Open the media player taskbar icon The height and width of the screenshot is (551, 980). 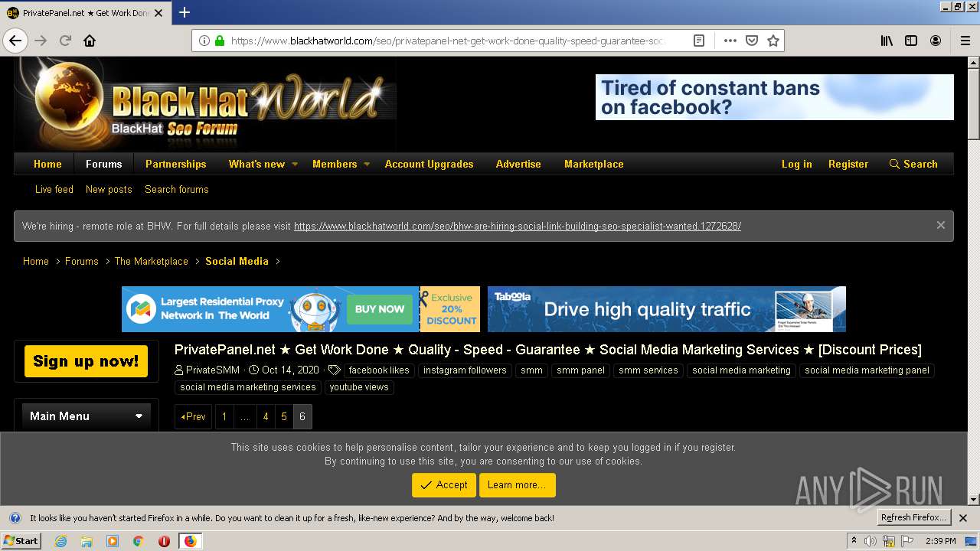pyautogui.click(x=113, y=541)
